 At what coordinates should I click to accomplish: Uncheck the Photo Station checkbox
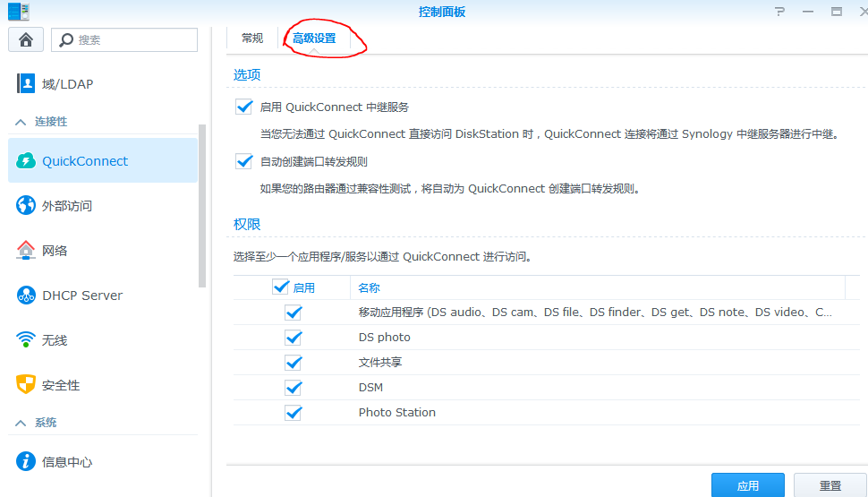294,412
